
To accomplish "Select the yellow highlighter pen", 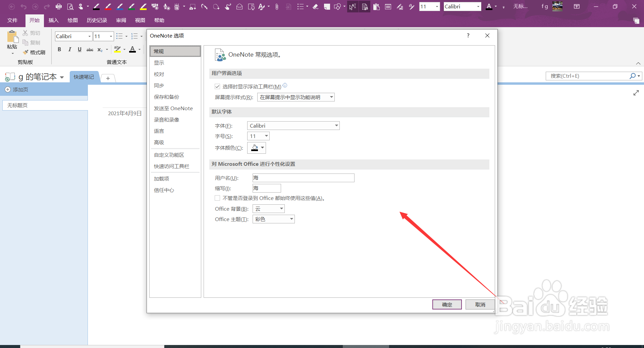I will (143, 6).
